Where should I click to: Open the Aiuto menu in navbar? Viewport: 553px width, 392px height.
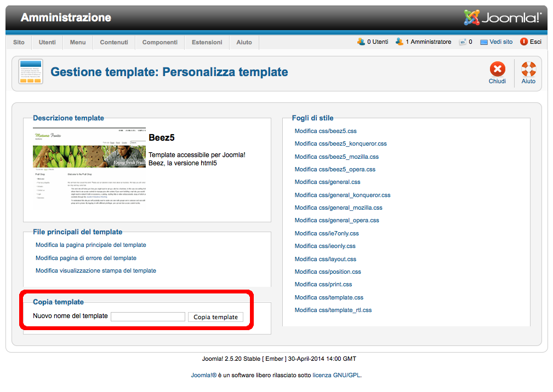coord(244,42)
